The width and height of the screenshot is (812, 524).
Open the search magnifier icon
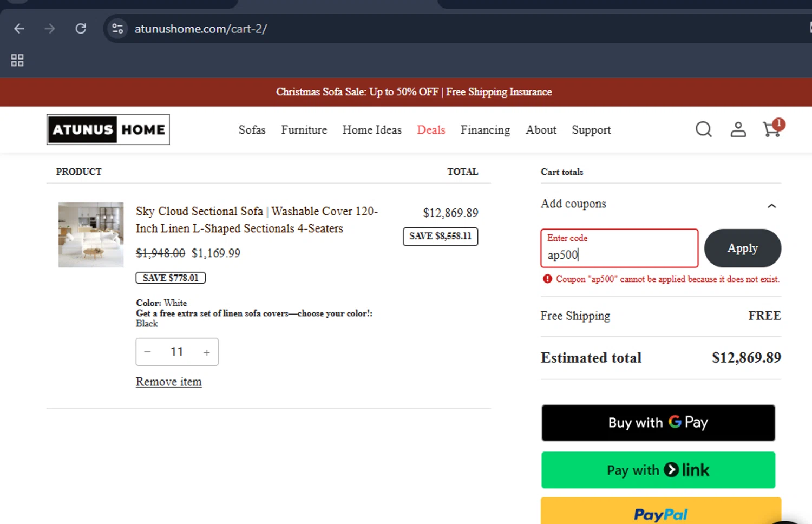tap(704, 129)
